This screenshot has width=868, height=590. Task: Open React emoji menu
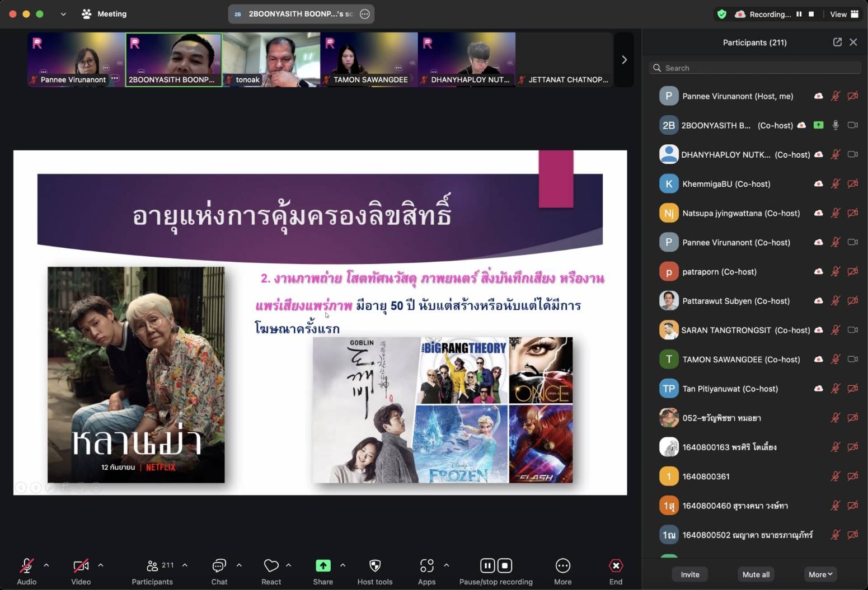[x=271, y=571]
